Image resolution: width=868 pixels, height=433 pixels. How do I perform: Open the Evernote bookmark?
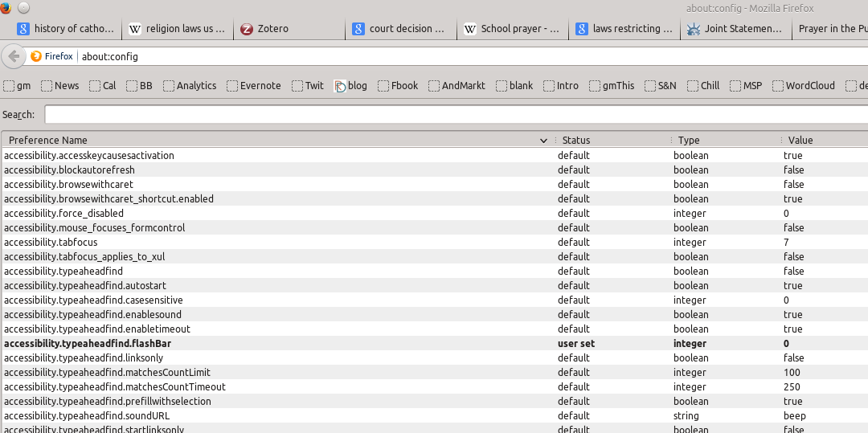click(x=254, y=86)
